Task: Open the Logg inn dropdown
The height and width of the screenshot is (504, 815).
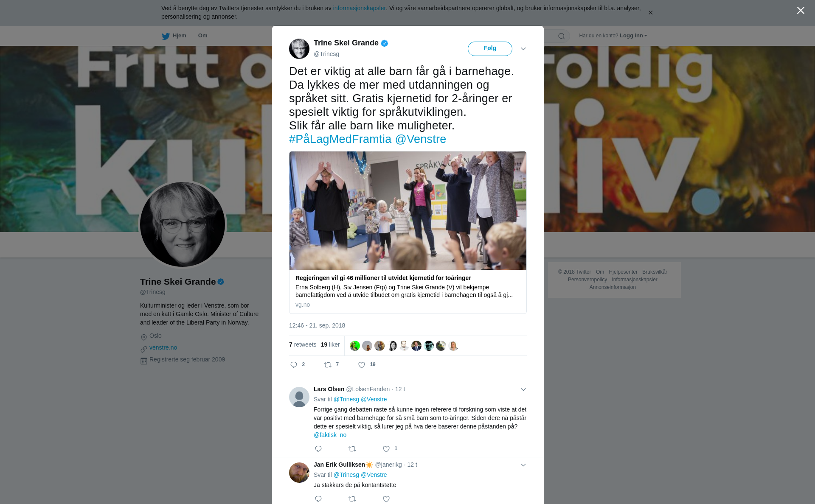Action: coord(633,36)
